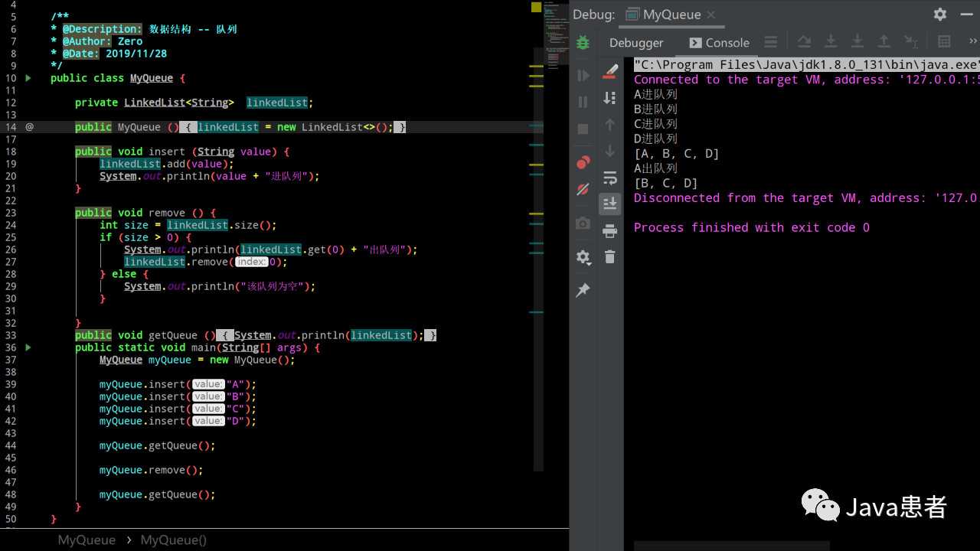Click class name MyQueue on line 10
This screenshot has height=551, width=980.
pos(152,78)
